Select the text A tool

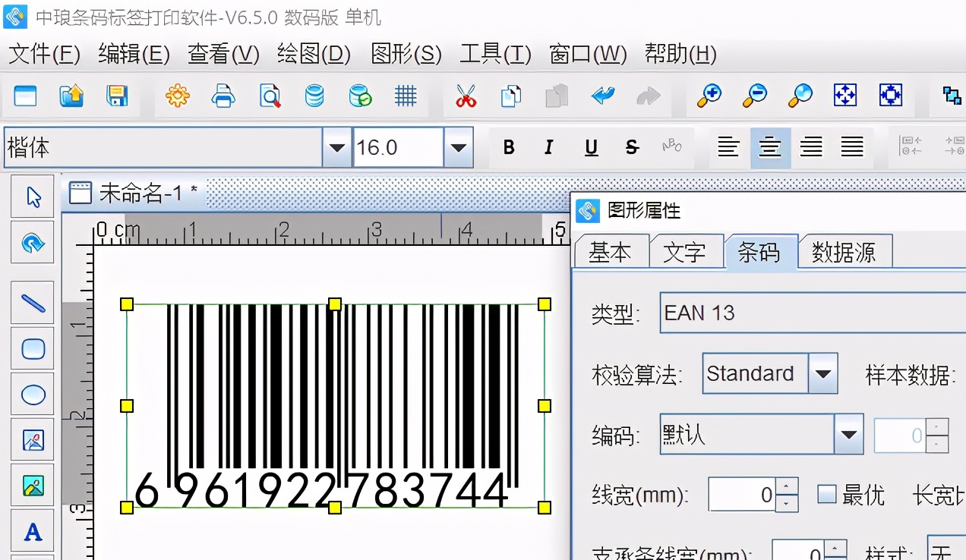33,530
